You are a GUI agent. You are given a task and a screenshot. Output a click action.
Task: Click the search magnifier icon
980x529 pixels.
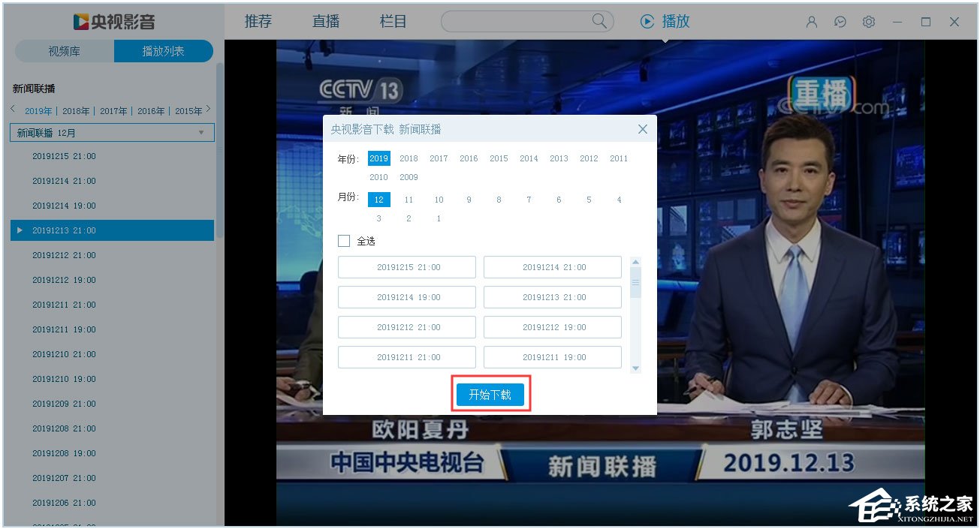click(599, 21)
